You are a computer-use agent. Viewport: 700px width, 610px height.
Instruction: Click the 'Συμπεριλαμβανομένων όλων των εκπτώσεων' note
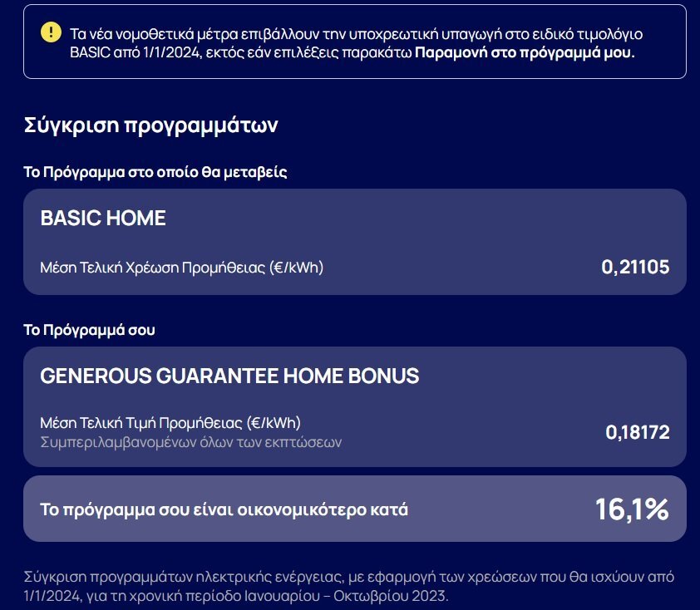pos(191,442)
